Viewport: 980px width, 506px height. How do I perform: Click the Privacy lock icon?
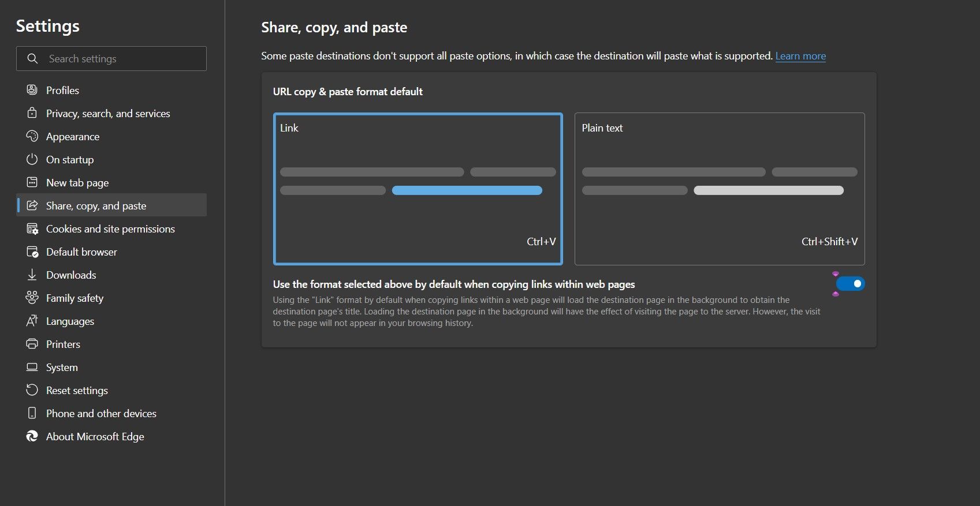click(32, 113)
